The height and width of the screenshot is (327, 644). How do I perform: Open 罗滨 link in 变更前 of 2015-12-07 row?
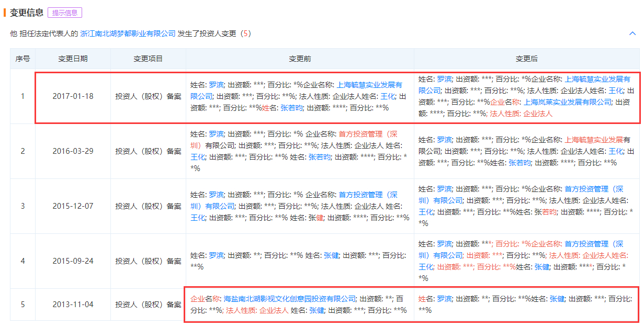[x=216, y=195]
